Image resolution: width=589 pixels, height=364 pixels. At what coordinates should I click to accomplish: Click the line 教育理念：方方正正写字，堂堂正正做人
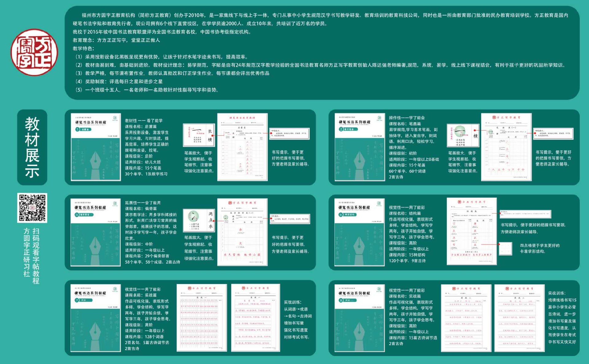coord(116,40)
